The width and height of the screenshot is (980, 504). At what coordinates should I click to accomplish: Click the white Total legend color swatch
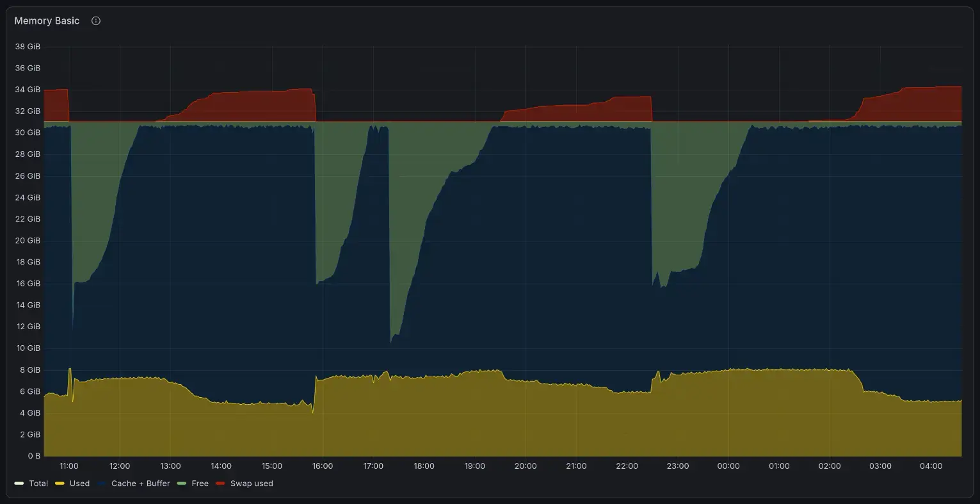coord(19,484)
